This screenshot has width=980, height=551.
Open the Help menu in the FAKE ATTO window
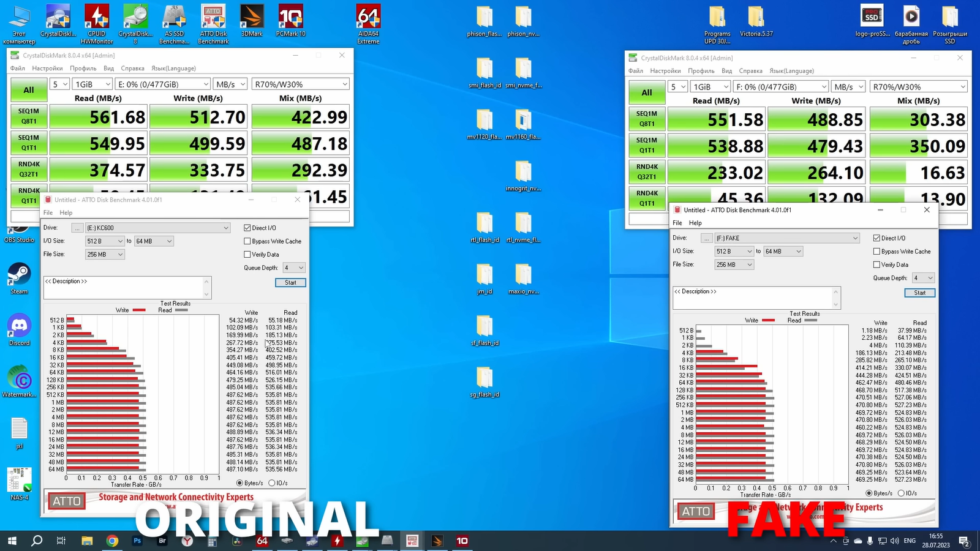[x=695, y=223]
